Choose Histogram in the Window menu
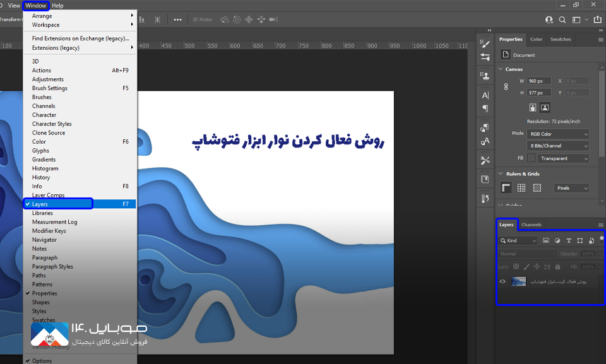 coord(80,168)
